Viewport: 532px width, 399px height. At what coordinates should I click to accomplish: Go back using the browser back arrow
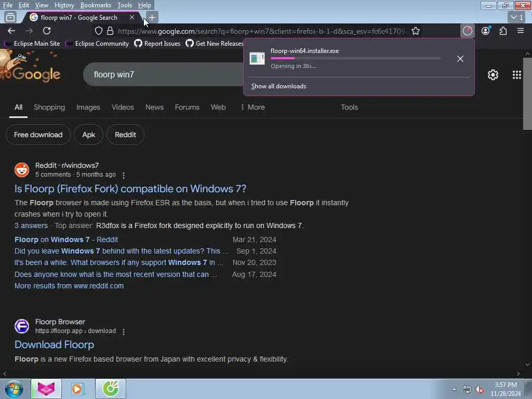pyautogui.click(x=11, y=31)
